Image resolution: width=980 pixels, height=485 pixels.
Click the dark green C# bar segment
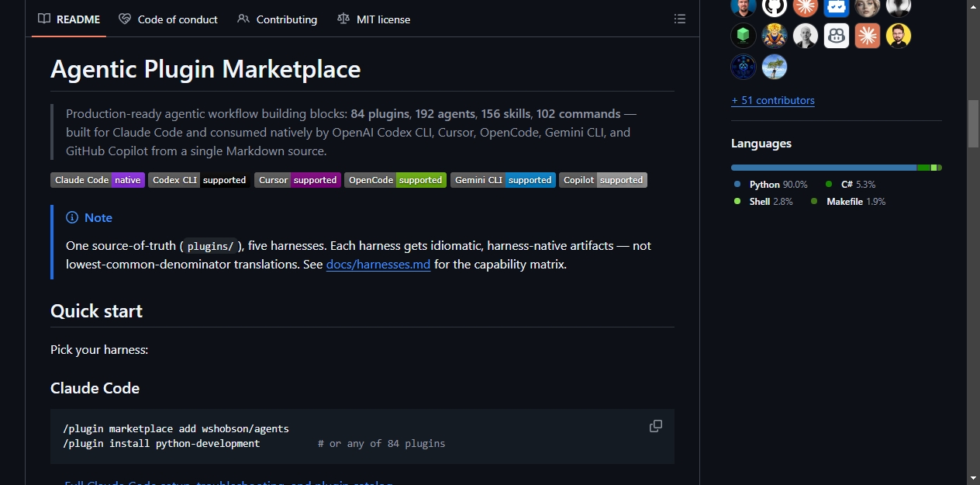(923, 168)
